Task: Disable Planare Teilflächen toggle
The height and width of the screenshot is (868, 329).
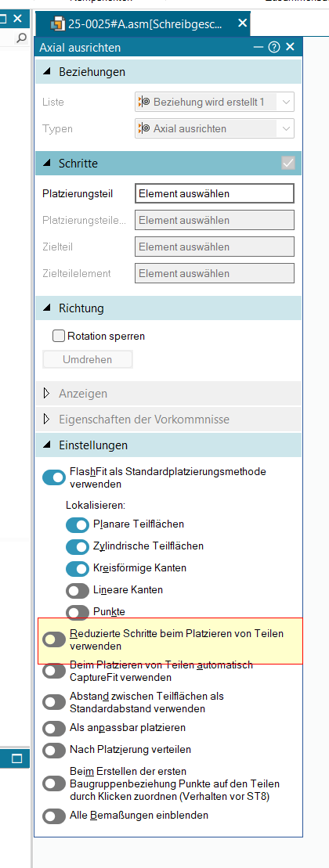Action: (x=78, y=524)
